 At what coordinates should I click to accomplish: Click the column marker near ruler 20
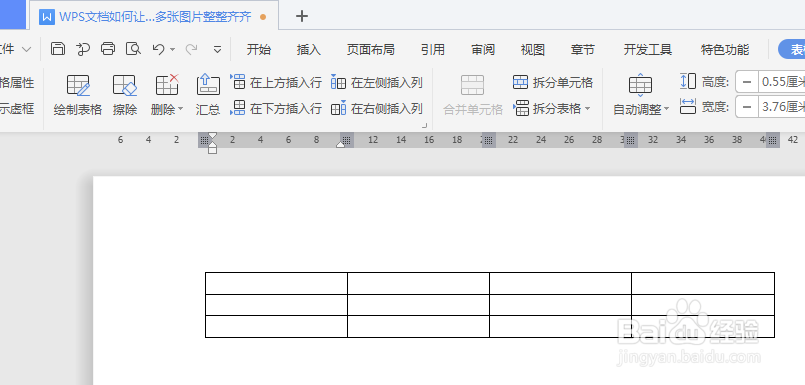coord(489,140)
